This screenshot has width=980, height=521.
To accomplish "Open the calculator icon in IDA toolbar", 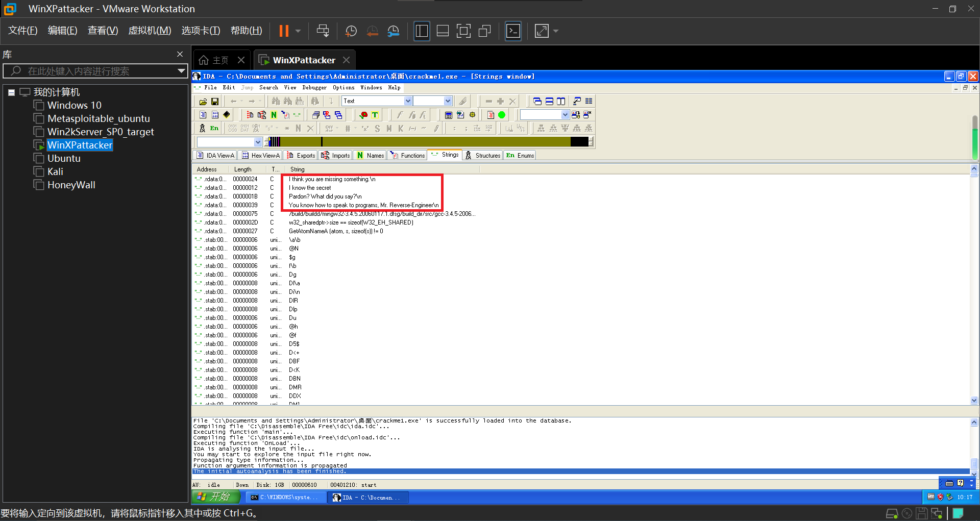I will (449, 115).
